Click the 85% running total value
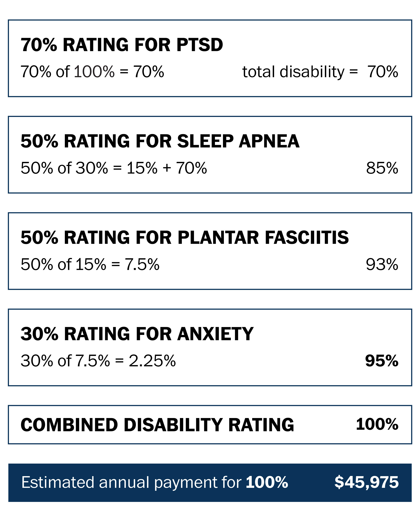 [x=382, y=168]
